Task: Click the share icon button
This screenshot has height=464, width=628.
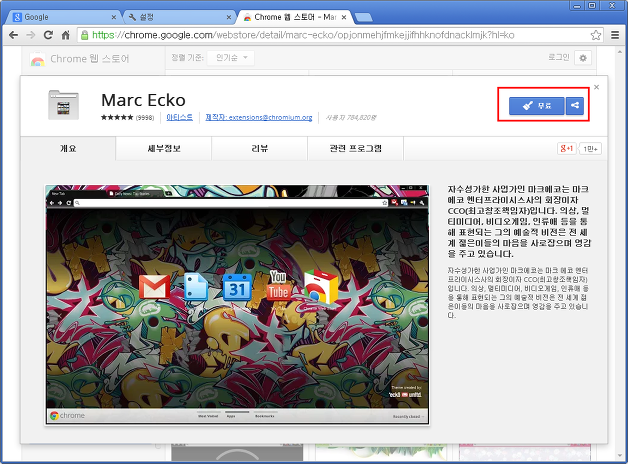Action: tap(575, 106)
